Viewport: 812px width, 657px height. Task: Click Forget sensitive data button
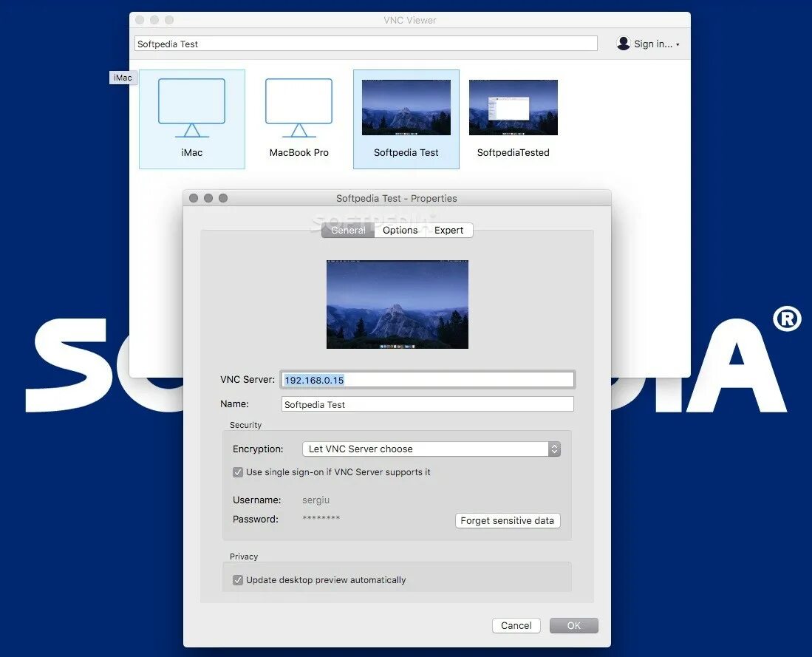click(508, 520)
